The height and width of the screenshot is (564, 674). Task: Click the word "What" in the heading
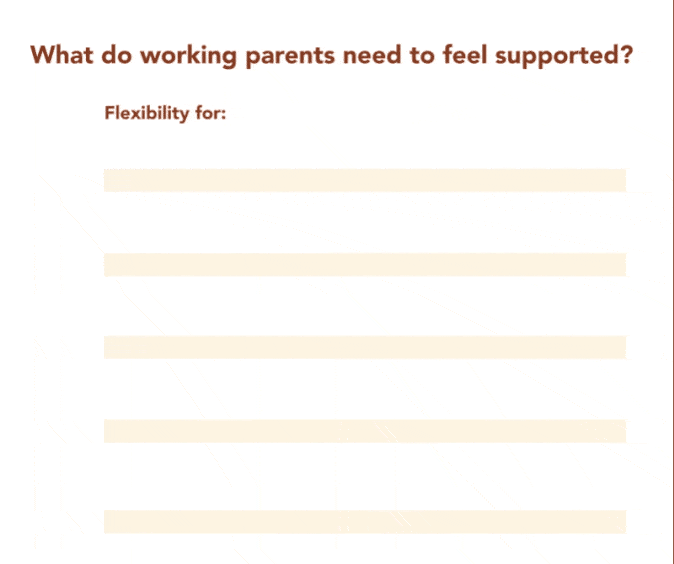click(62, 54)
